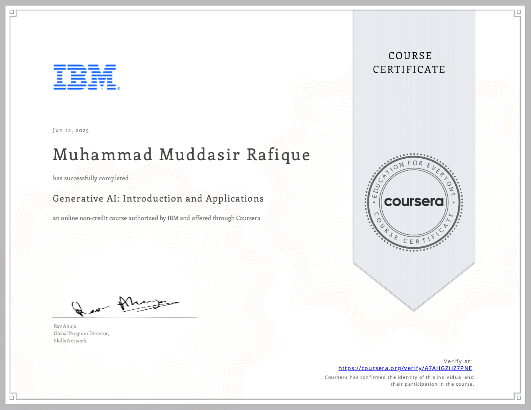Click the course title Generative AI: Introduction and Applications

[158, 199]
